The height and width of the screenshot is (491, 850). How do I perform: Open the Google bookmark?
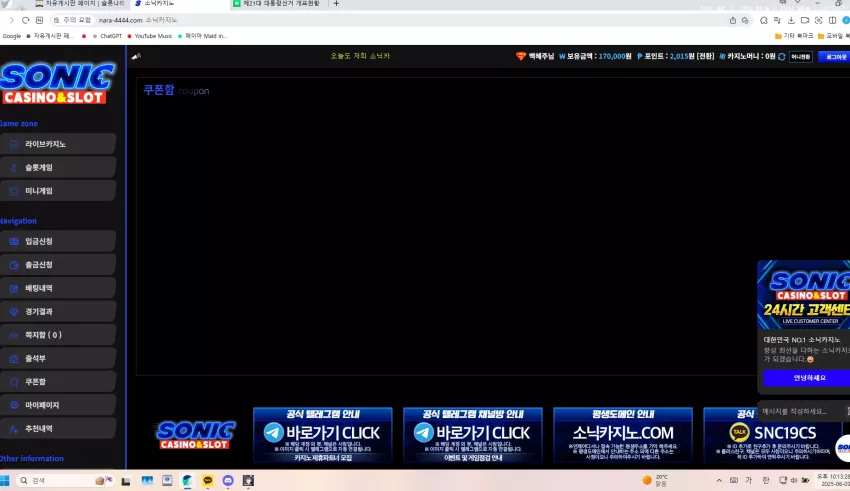(x=11, y=36)
